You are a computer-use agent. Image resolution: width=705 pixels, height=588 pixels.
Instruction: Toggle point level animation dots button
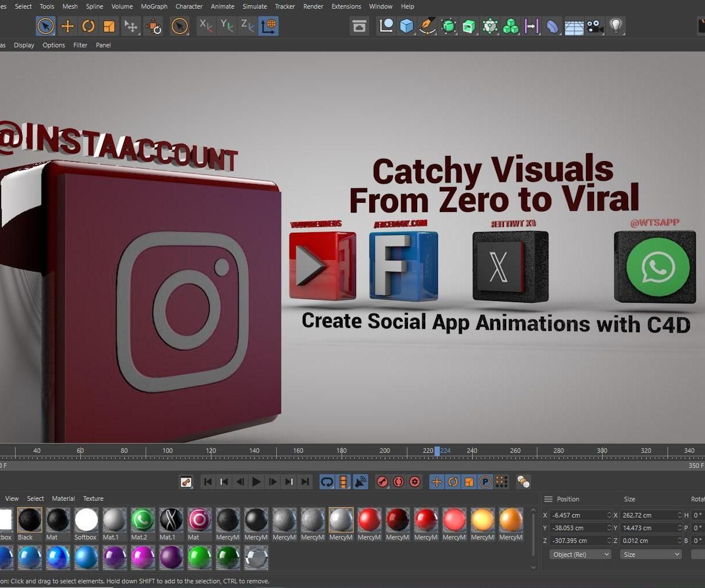502,482
